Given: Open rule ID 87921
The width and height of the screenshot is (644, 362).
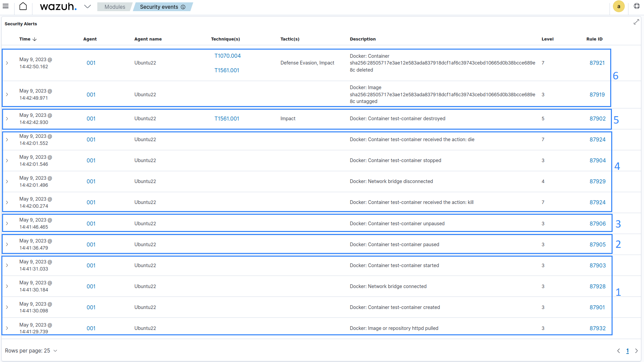Looking at the screenshot, I should pos(597,63).
